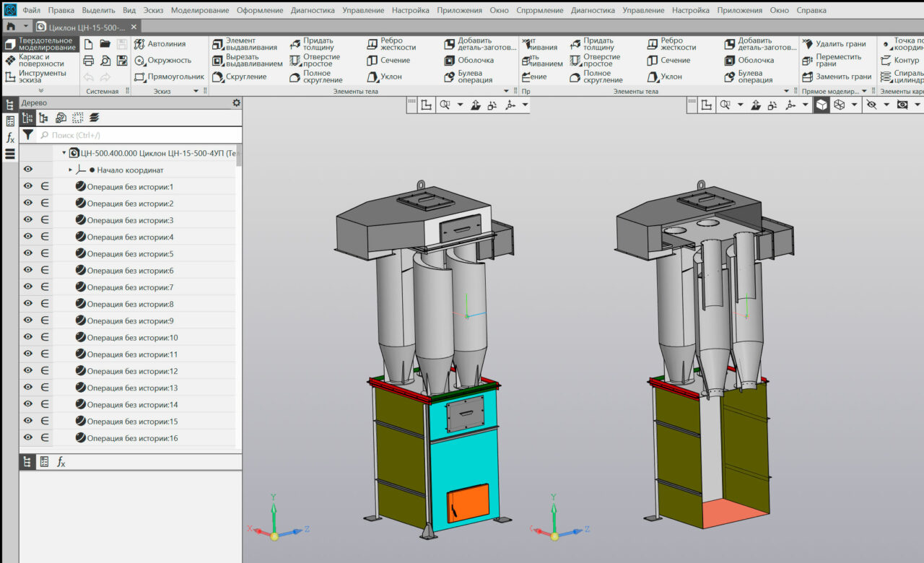The width and height of the screenshot is (924, 563).
Task: Hide Операция без истории:1 via eye icon
Action: point(28,187)
